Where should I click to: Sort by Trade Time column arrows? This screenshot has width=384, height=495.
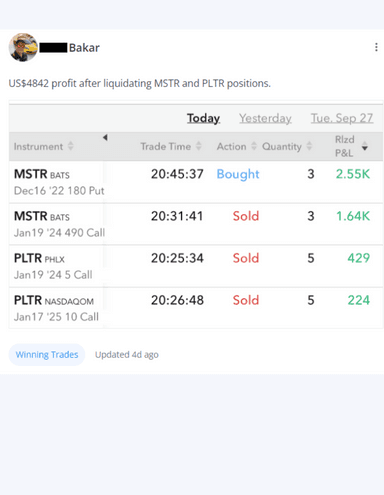coord(199,146)
